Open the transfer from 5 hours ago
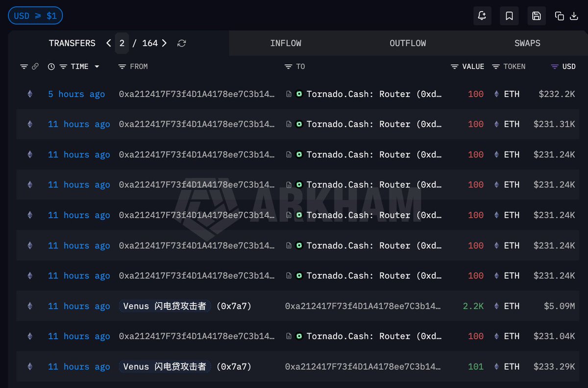The image size is (588, 388). (x=76, y=94)
